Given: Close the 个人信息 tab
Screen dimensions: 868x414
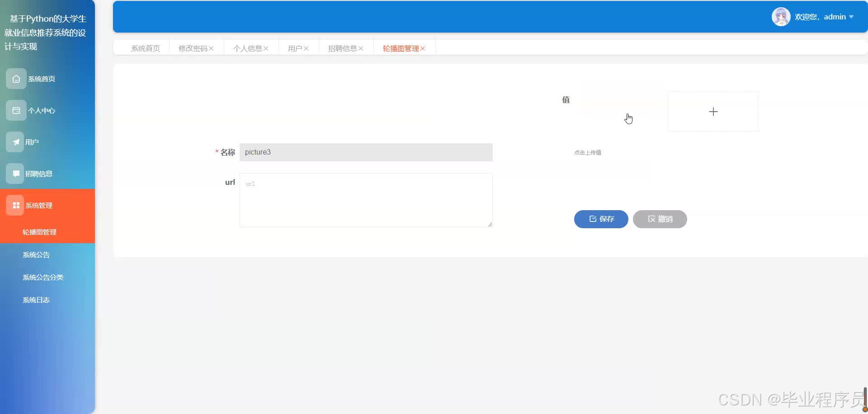Looking at the screenshot, I should 266,48.
